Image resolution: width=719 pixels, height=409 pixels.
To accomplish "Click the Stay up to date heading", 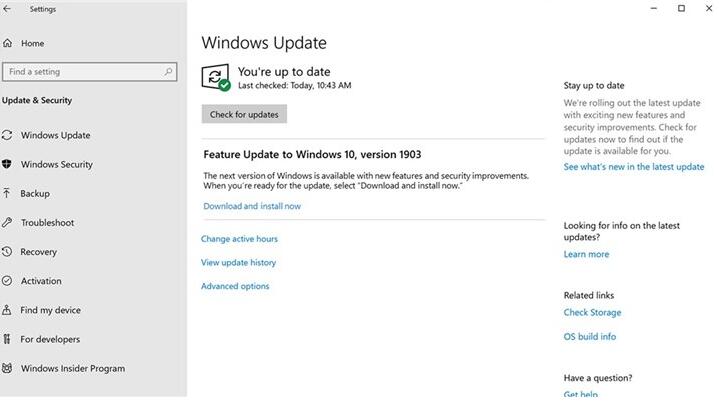I will tap(594, 85).
